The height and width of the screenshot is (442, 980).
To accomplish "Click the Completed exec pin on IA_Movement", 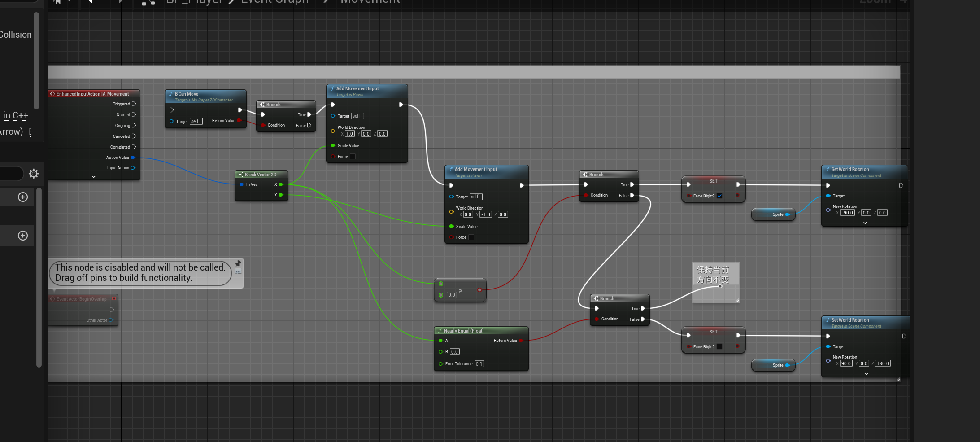I will point(134,147).
